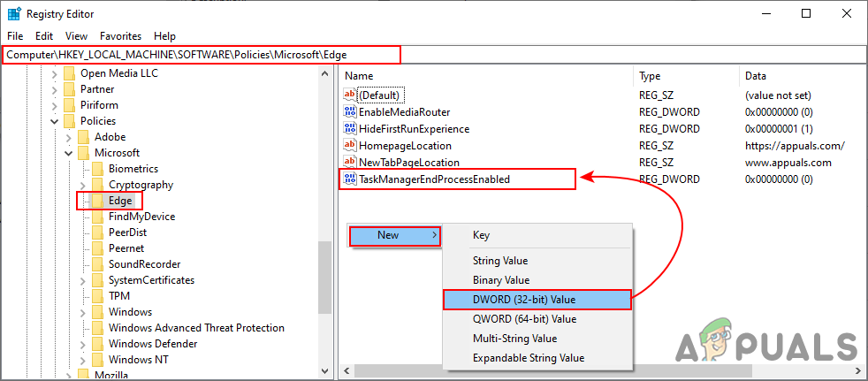The image size is (868, 381).
Task: Click the Windows Defender folder icon
Action: coord(97,344)
